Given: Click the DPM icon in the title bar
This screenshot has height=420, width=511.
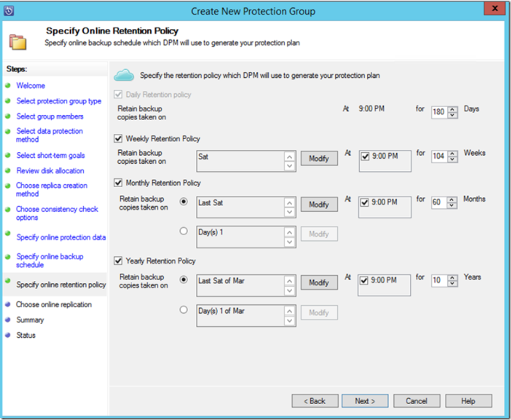Looking at the screenshot, I should pyautogui.click(x=9, y=11).
